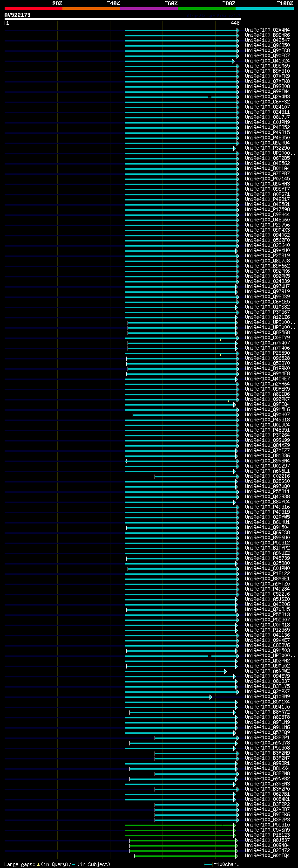The height and width of the screenshot is (868, 298).
Task: Click the query end position label 448
Action: tap(235, 23)
